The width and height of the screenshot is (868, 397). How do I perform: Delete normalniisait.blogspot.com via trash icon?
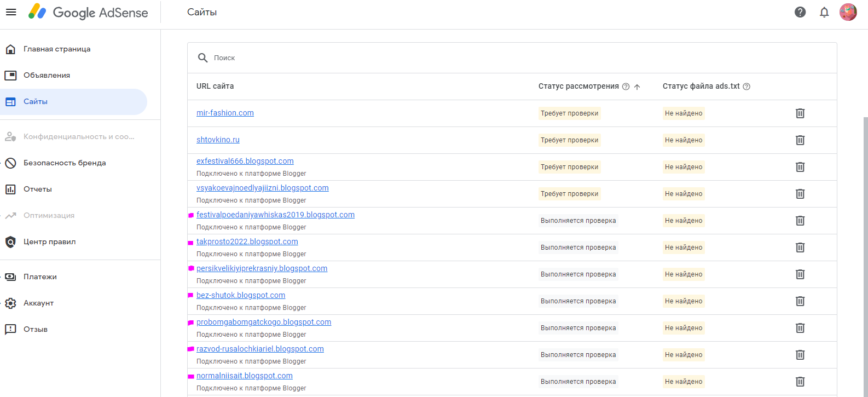pos(800,382)
